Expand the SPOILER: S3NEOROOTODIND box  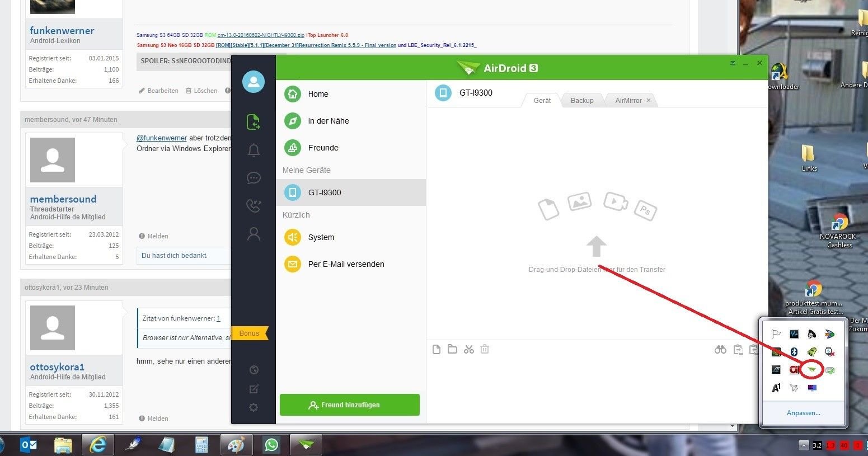(185, 61)
